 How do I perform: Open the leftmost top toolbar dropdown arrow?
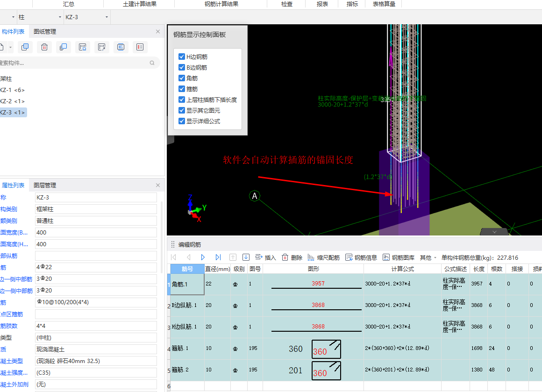pyautogui.click(x=13, y=17)
